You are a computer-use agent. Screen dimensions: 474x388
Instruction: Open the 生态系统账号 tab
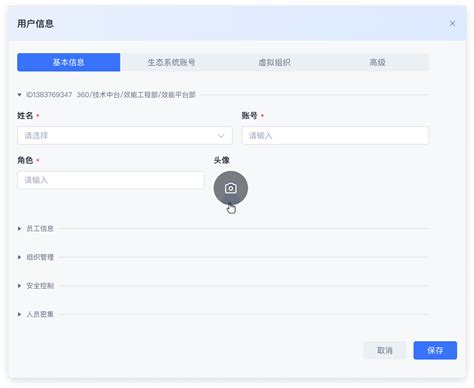pyautogui.click(x=171, y=62)
